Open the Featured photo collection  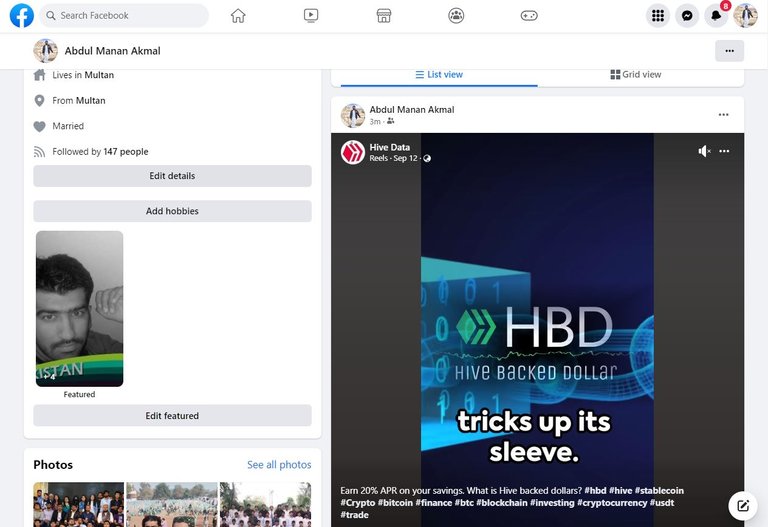click(x=79, y=309)
